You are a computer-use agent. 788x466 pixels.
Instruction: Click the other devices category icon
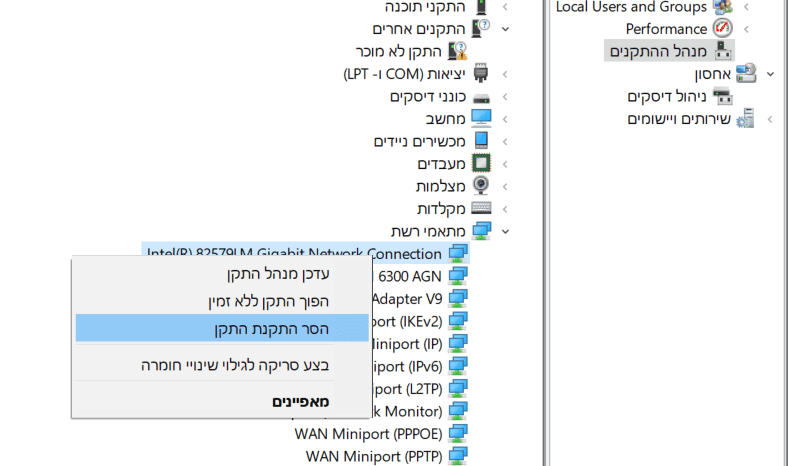point(481,29)
